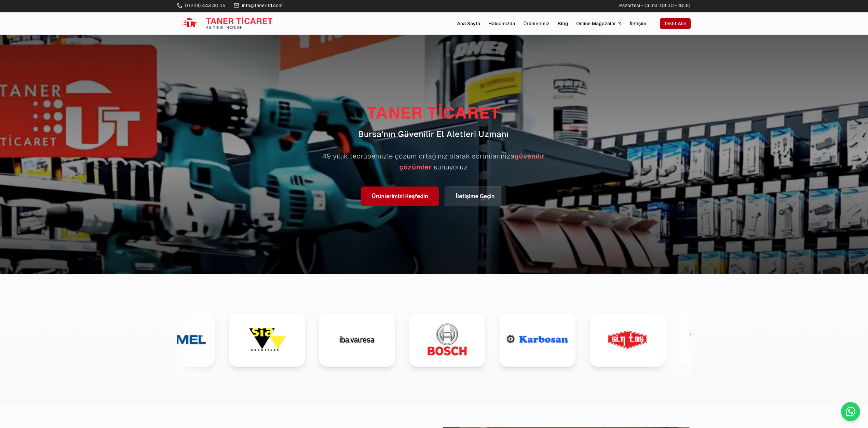The height and width of the screenshot is (428, 868).
Task: Select the Sin Taş brand logo
Action: pos(627,340)
